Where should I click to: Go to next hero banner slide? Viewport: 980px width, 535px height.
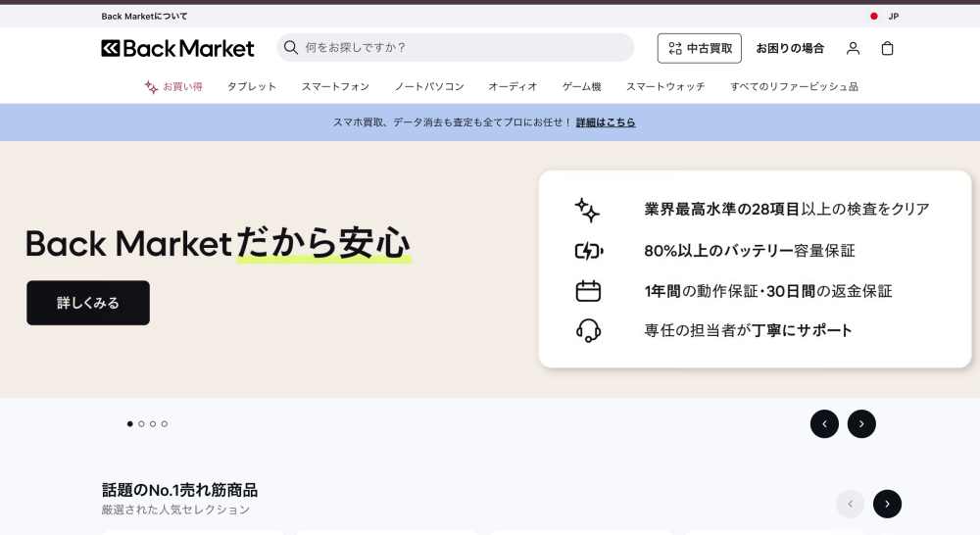861,424
